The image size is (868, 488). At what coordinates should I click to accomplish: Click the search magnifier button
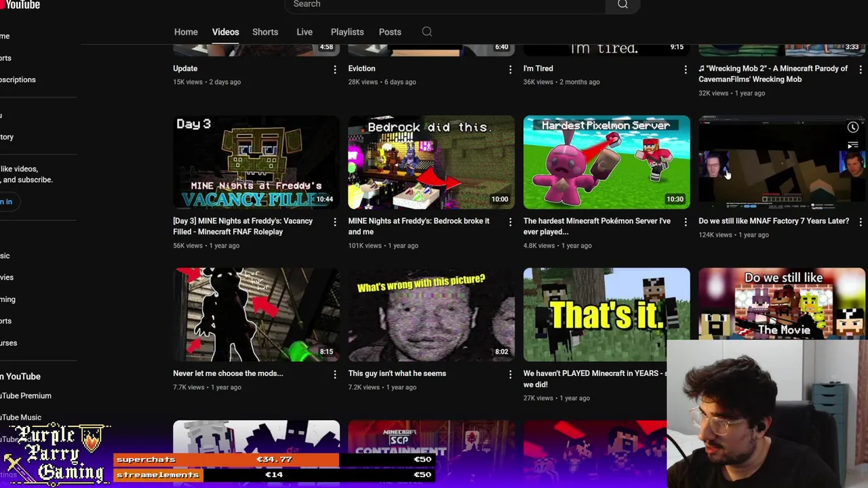click(623, 5)
